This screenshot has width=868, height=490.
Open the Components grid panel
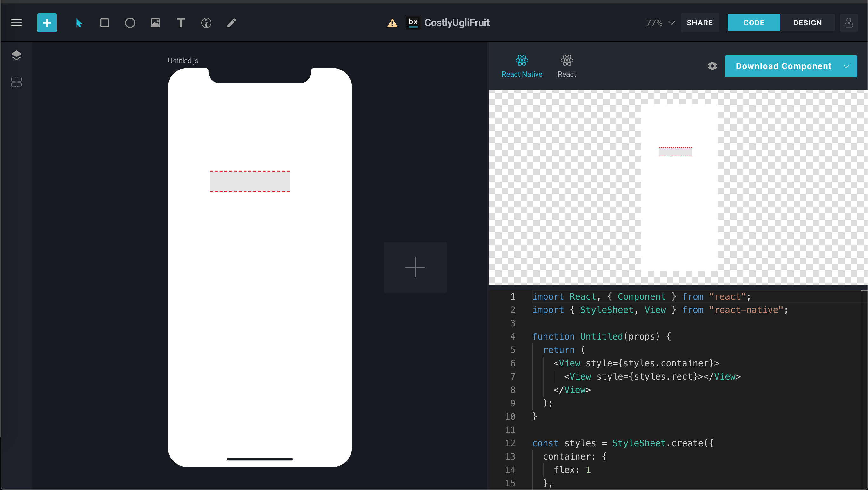[16, 82]
